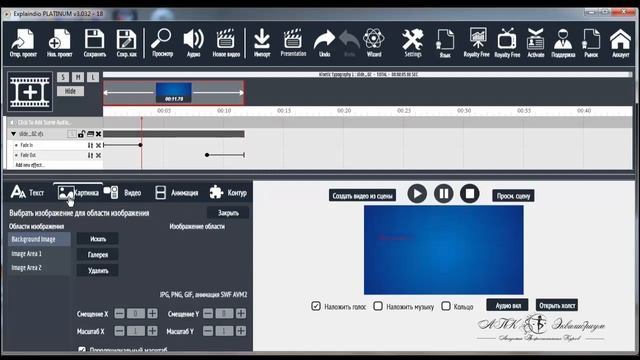Screen dimensions: 640x360
Task: Switch to the Текст tab
Action: (28, 192)
